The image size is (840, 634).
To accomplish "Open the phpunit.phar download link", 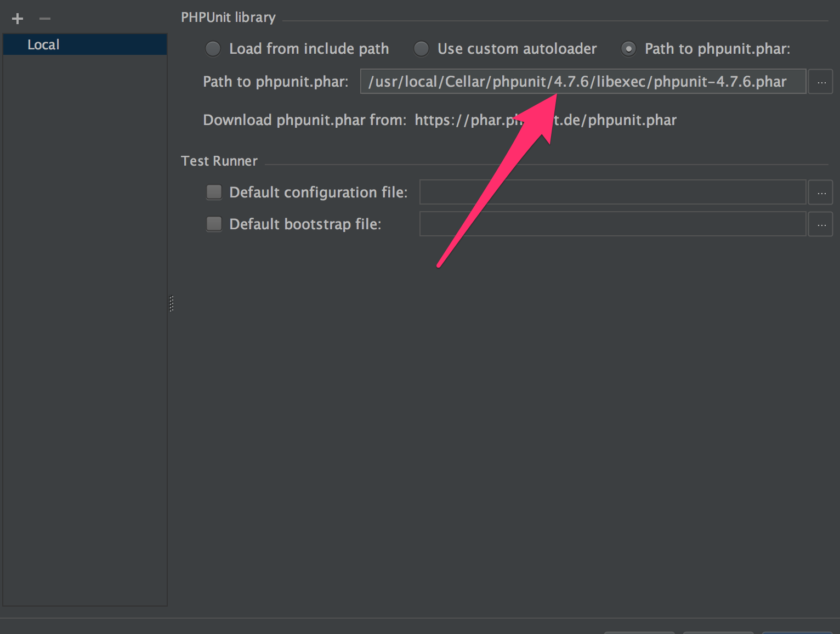I will (x=546, y=120).
